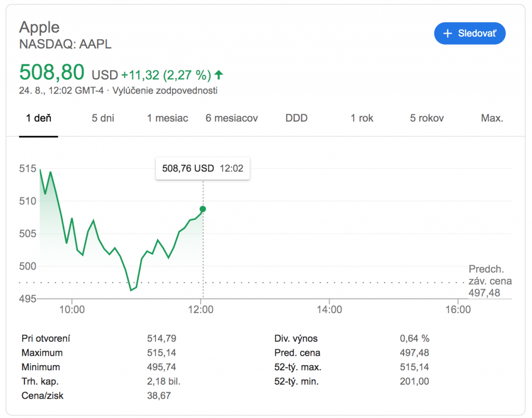Click the NASDAQ: AAPL ticker text

click(x=65, y=44)
